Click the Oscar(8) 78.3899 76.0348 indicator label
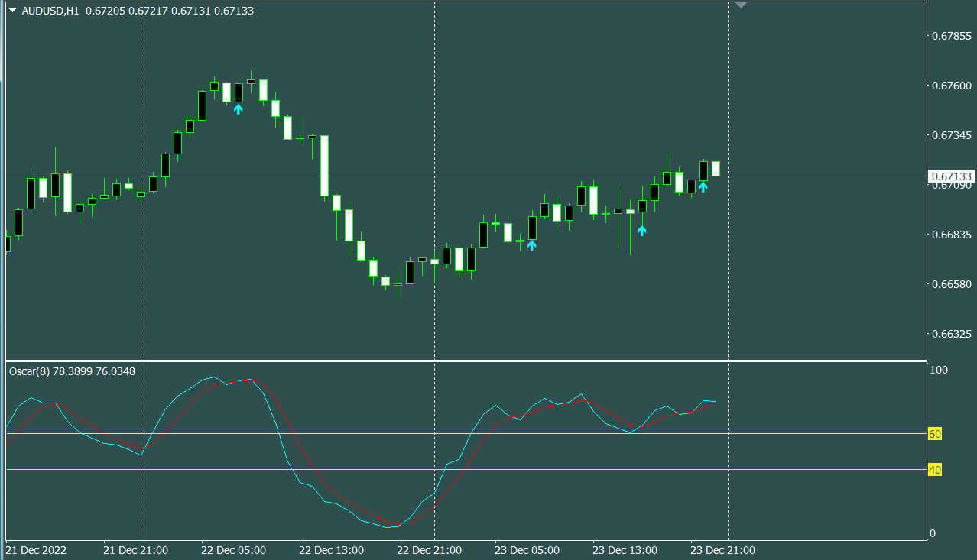The image size is (977, 560). (73, 371)
